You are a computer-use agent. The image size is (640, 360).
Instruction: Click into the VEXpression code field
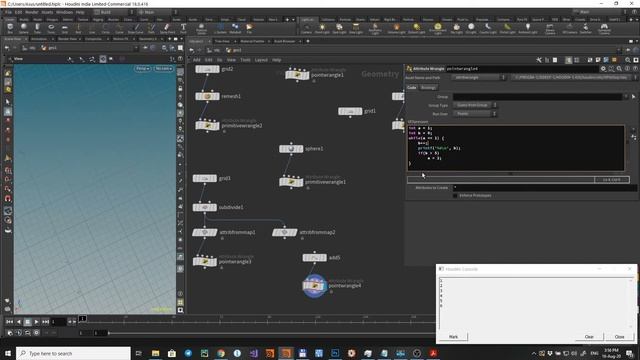516,148
